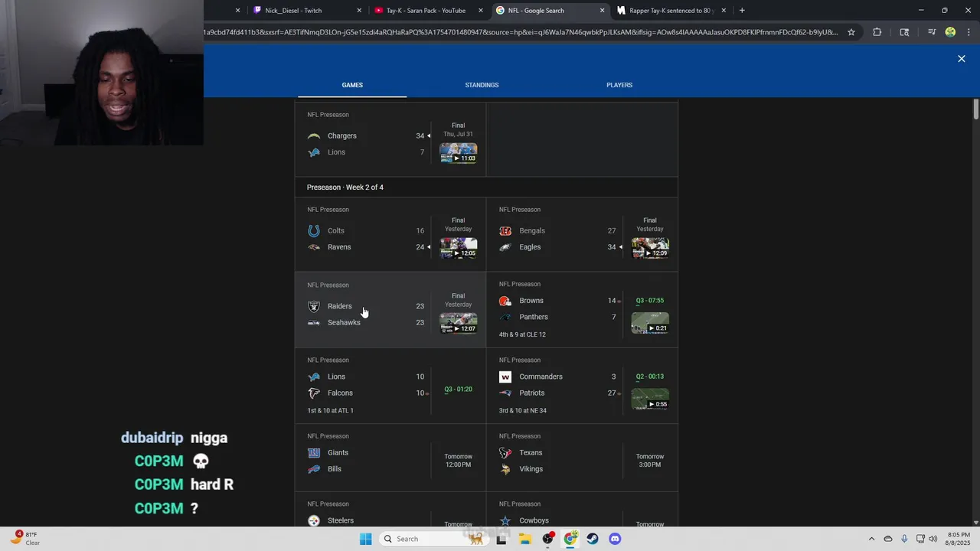Image resolution: width=980 pixels, height=551 pixels.
Task: Click the Seahawks team logo
Action: pos(313,323)
